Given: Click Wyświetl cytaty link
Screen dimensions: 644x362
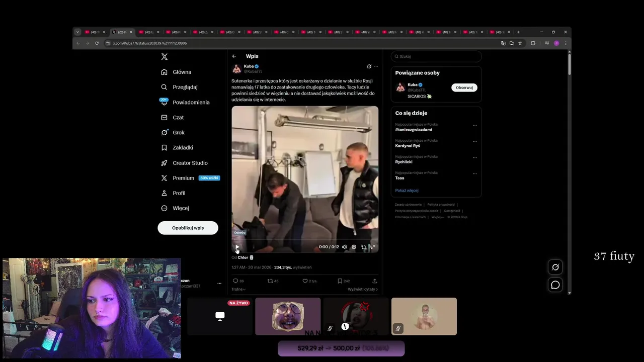Looking at the screenshot, I should click(363, 289).
